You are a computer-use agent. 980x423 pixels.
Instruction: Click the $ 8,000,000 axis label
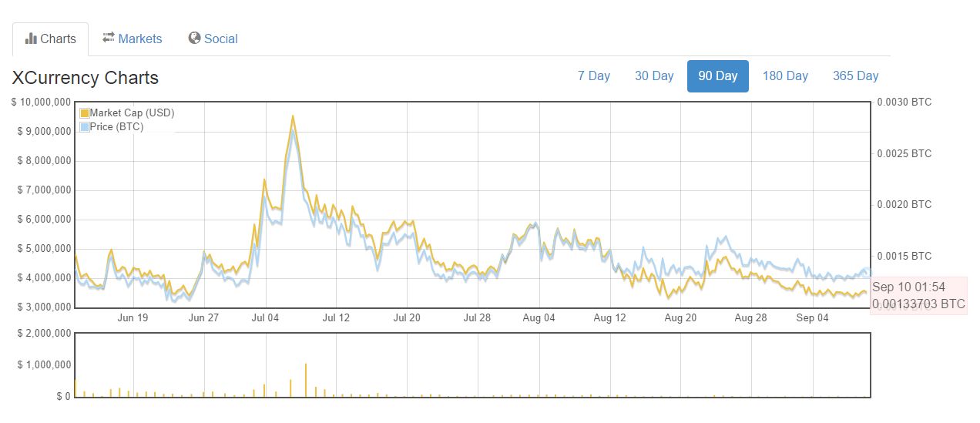(45, 160)
